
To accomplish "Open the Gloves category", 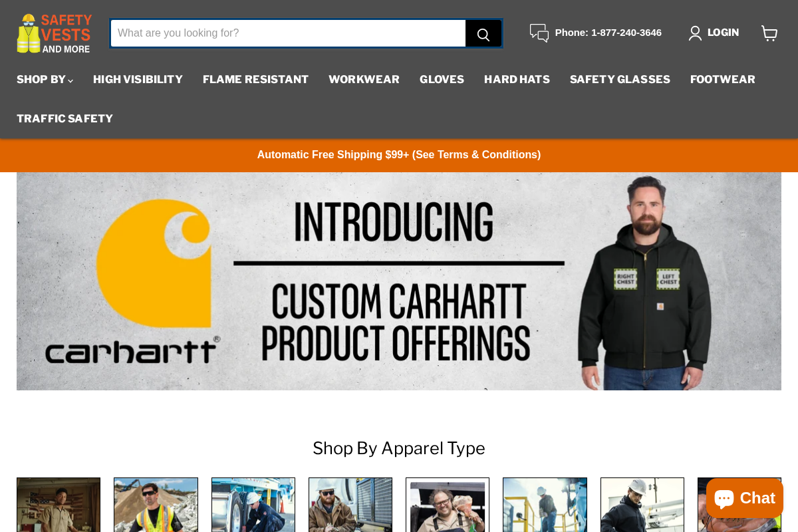I will point(442,79).
